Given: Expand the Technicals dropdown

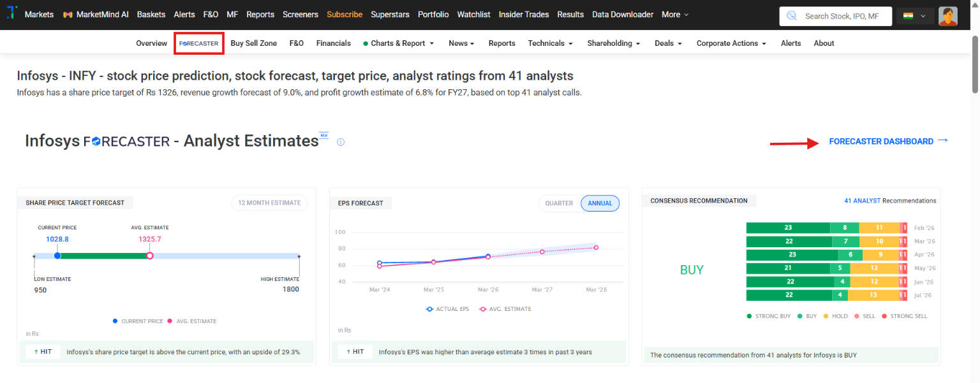Looking at the screenshot, I should pyautogui.click(x=550, y=43).
